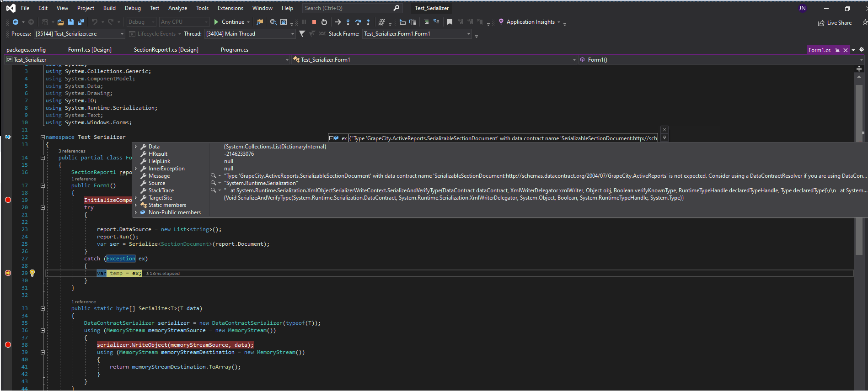Switch to the packages.config tab

point(26,50)
